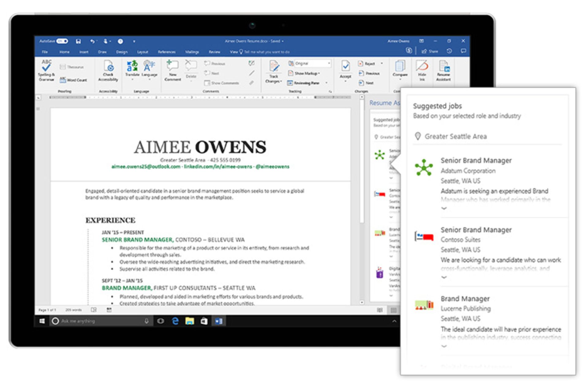
Task: Click Ask me anything search box
Action: [x=101, y=321]
